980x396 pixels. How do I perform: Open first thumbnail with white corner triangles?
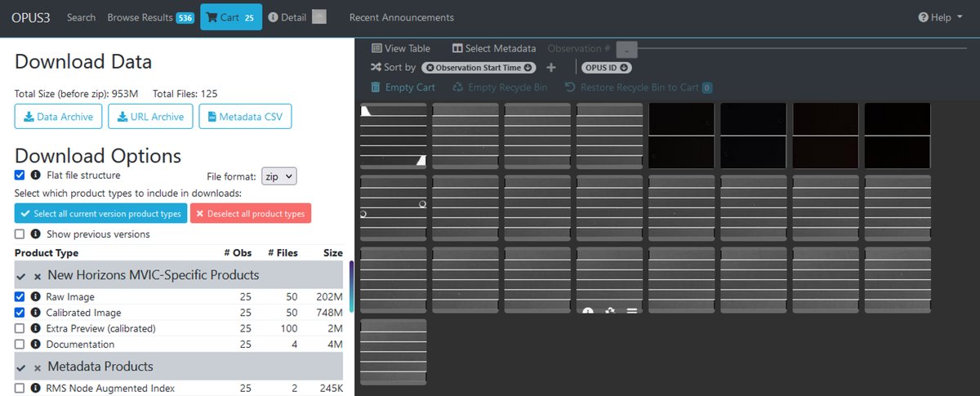click(394, 136)
